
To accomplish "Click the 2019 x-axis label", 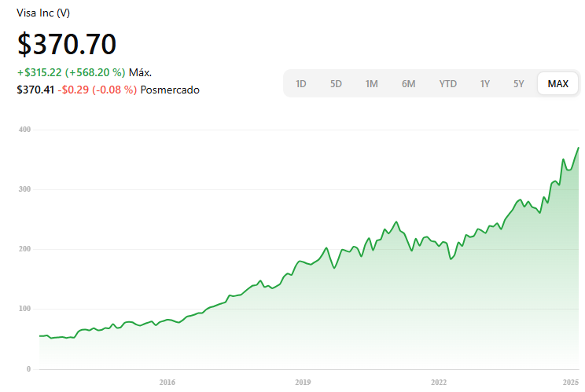I will [303, 383].
